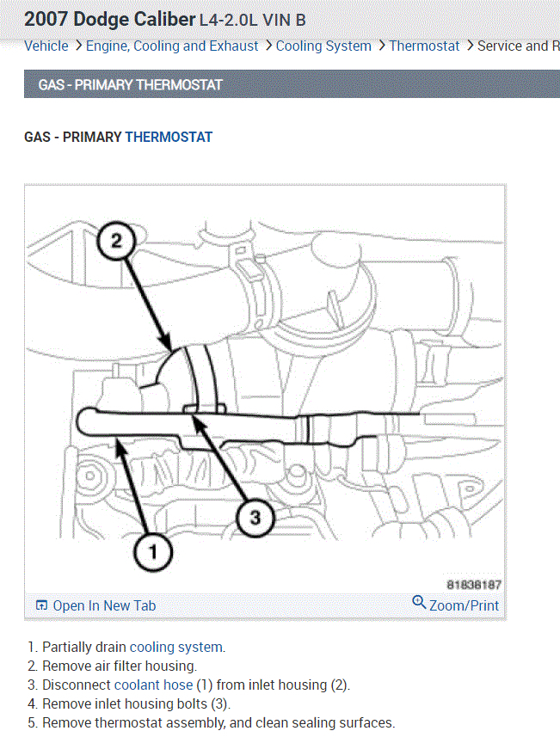Click the Open In New Tab icon
560x737 pixels.
(x=41, y=605)
